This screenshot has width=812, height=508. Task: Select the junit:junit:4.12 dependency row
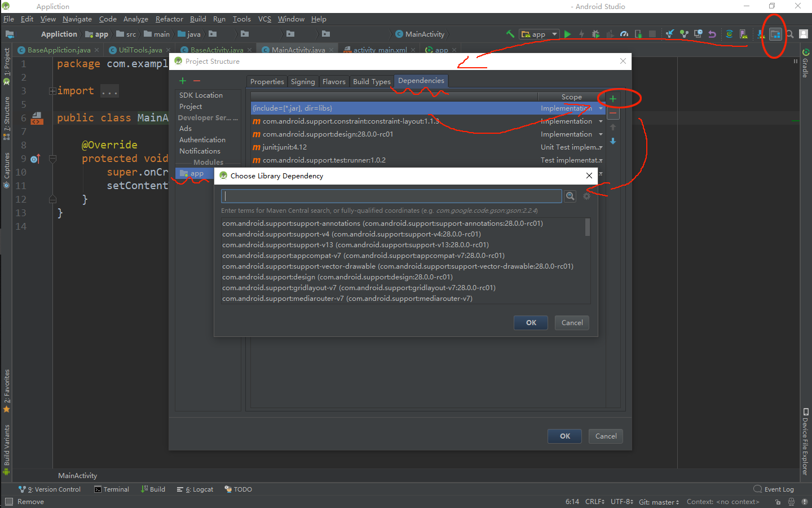tap(428, 147)
